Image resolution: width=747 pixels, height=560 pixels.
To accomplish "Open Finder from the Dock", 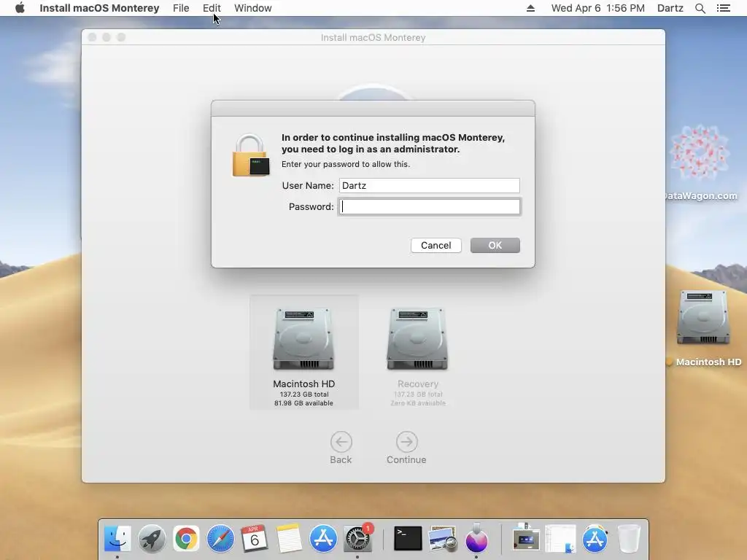I will coord(117,539).
